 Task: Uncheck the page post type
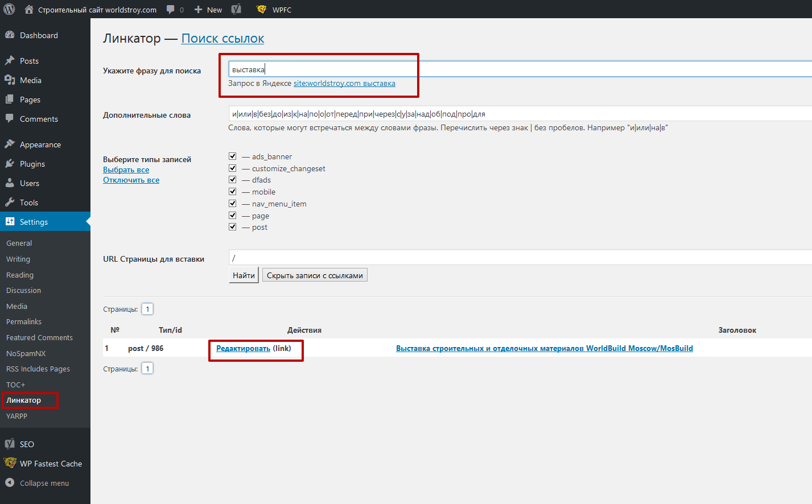click(x=232, y=216)
